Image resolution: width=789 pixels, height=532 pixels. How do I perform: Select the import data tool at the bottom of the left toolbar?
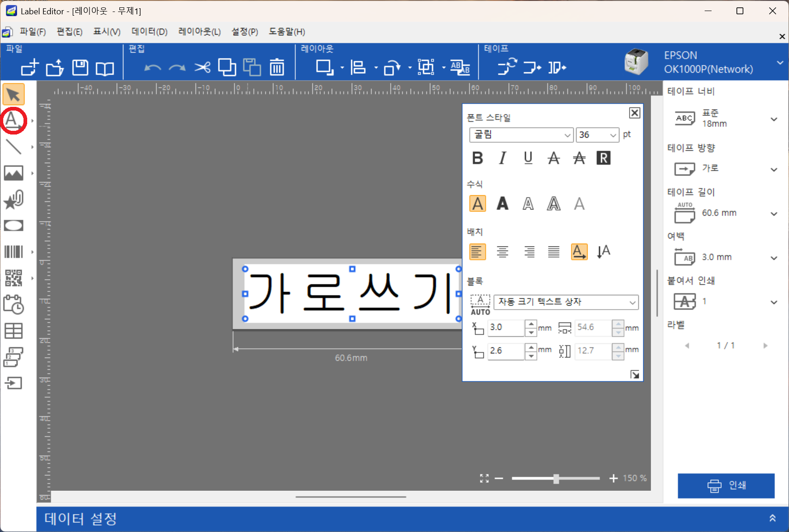click(13, 383)
